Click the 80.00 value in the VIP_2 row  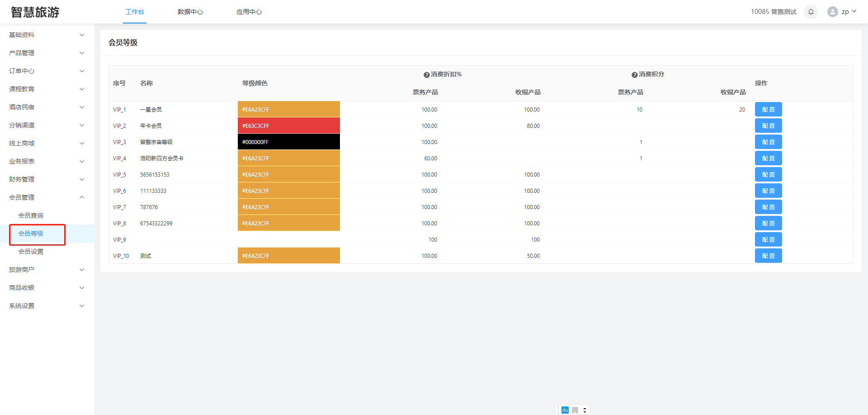[533, 126]
